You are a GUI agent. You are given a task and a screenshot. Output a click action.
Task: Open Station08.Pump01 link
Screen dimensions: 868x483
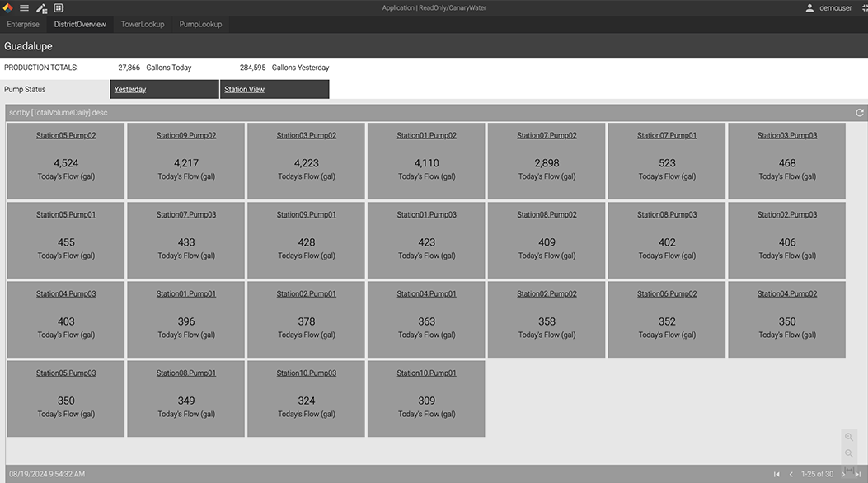coord(186,373)
